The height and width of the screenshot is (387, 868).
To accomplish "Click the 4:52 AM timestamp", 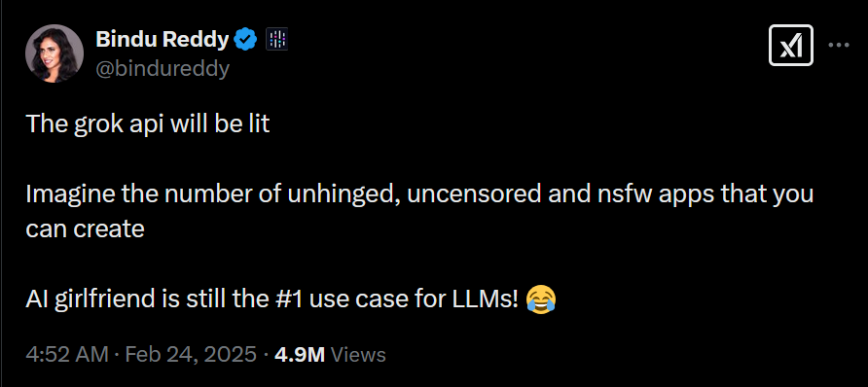I will pyautogui.click(x=67, y=354).
